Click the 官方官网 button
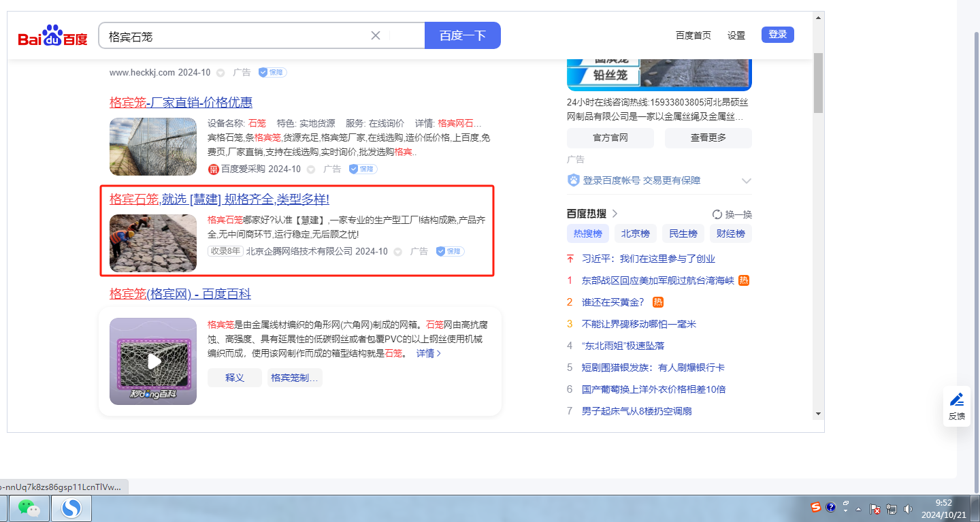Image resolution: width=980 pixels, height=522 pixels. [x=610, y=137]
